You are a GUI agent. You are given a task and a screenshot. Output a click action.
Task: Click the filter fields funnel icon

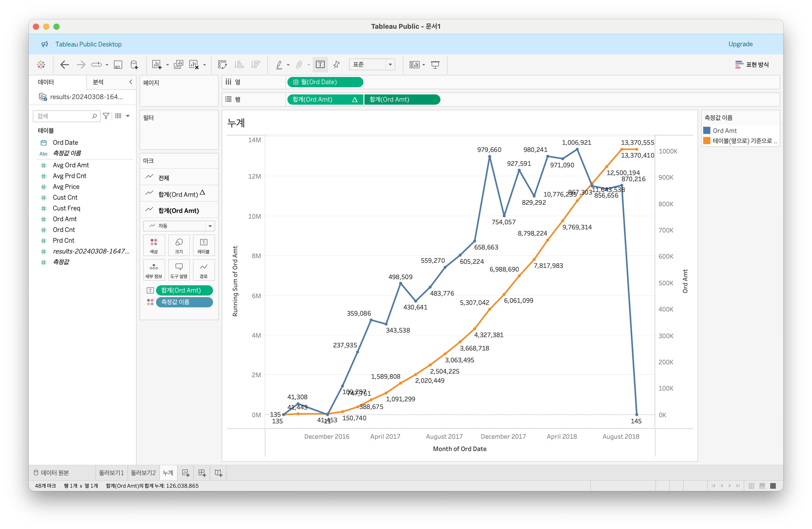coord(106,116)
